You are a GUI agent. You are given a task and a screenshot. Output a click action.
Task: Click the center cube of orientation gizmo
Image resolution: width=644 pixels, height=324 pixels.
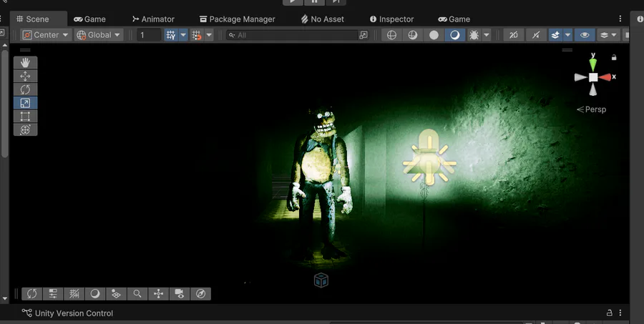click(593, 77)
